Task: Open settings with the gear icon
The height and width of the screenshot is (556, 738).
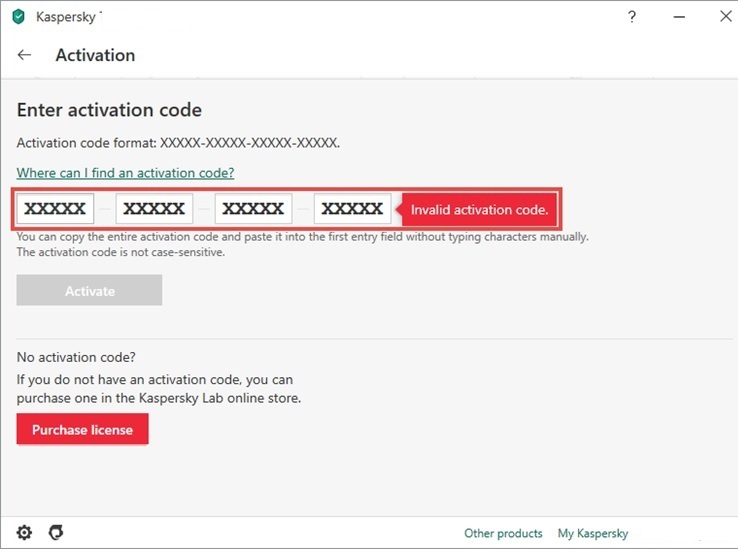Action: pos(24,532)
